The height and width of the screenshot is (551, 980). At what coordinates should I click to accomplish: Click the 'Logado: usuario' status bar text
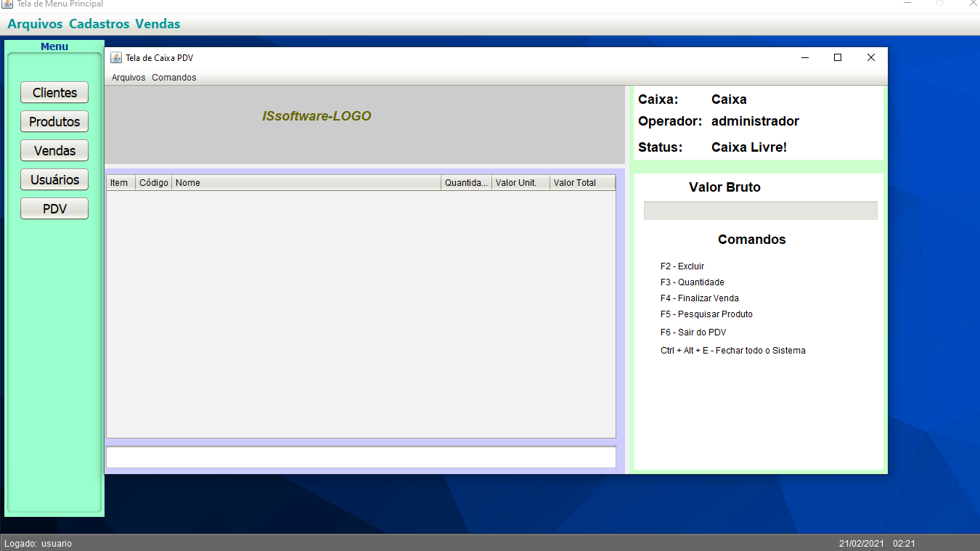(x=38, y=544)
